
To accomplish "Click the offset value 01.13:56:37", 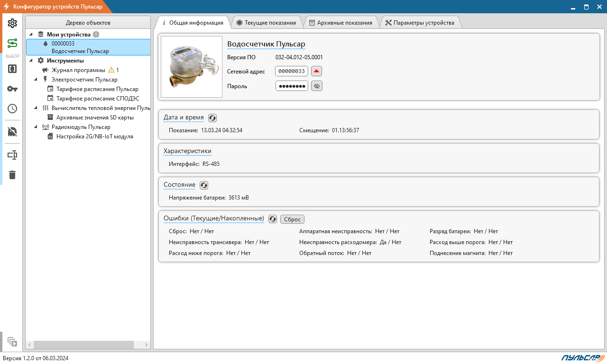I will (x=345, y=130).
